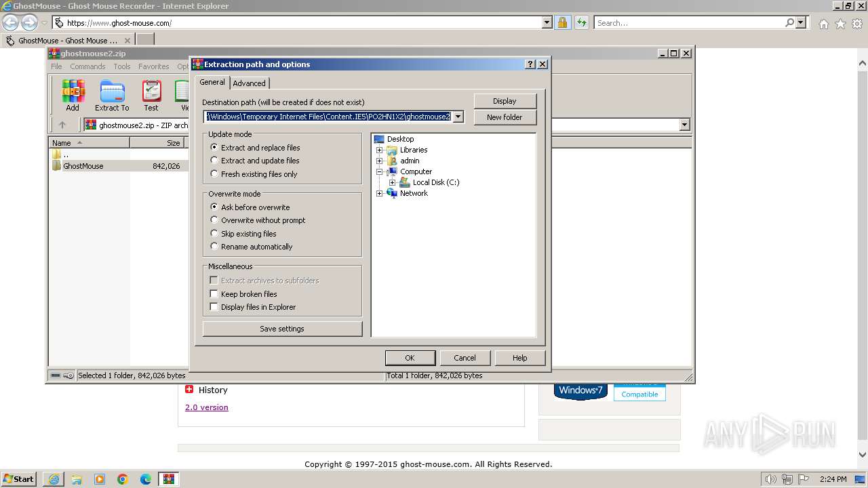Screen dimensions: 868x488
Task: Click the Cancel button in dialog
Action: pos(465,358)
